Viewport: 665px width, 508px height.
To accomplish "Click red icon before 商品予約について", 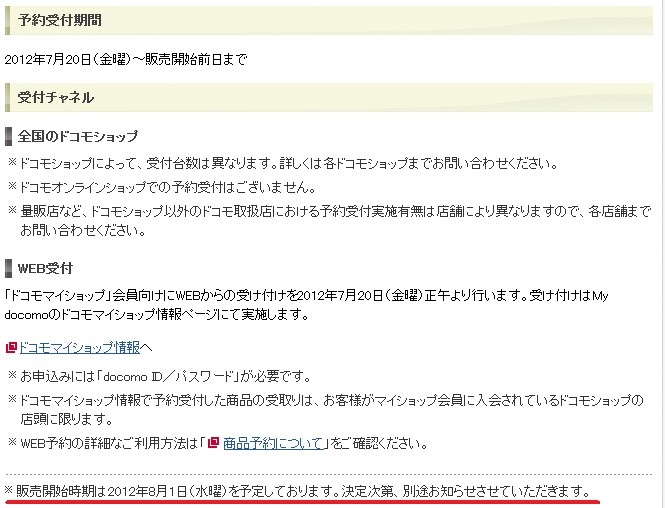I will (213, 443).
